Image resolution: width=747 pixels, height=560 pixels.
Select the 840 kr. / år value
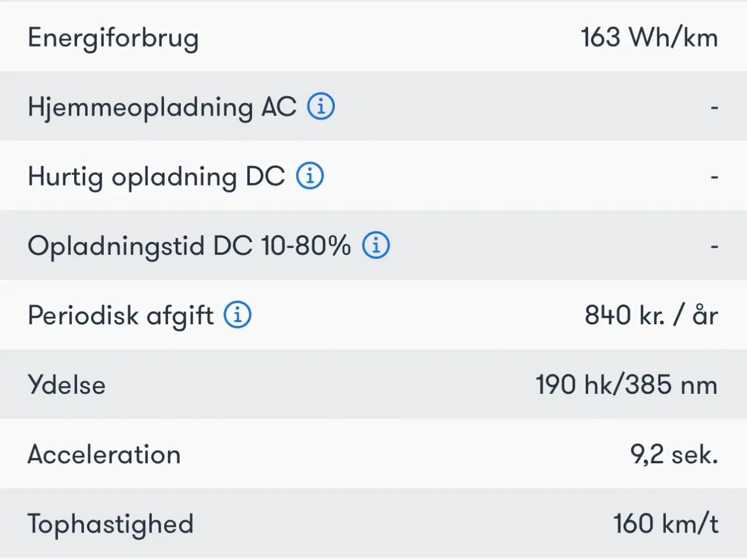pyautogui.click(x=651, y=315)
